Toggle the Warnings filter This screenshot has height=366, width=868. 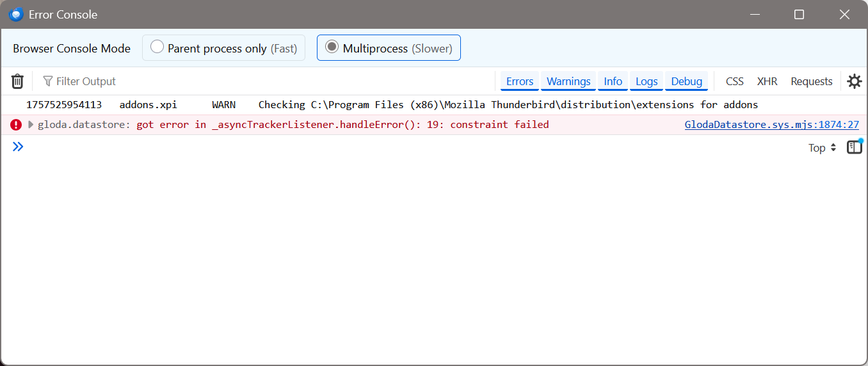coord(568,81)
